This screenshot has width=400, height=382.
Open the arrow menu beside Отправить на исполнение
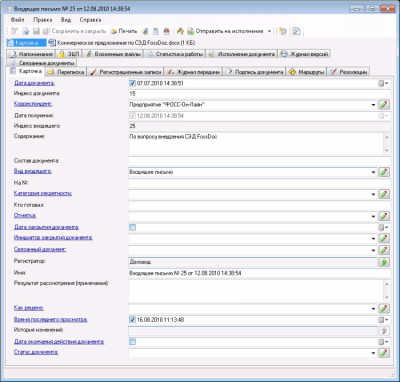[x=269, y=31]
